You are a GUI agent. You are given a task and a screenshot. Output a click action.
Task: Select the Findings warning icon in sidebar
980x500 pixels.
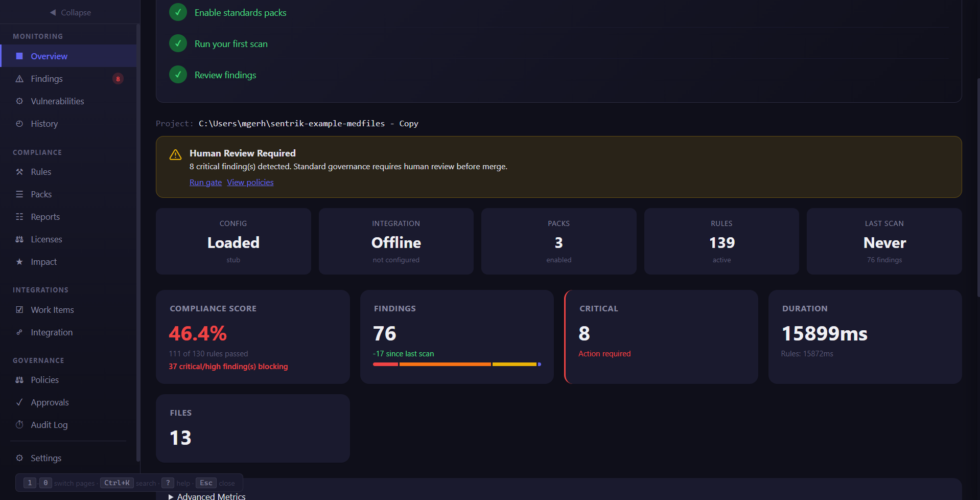coord(19,78)
